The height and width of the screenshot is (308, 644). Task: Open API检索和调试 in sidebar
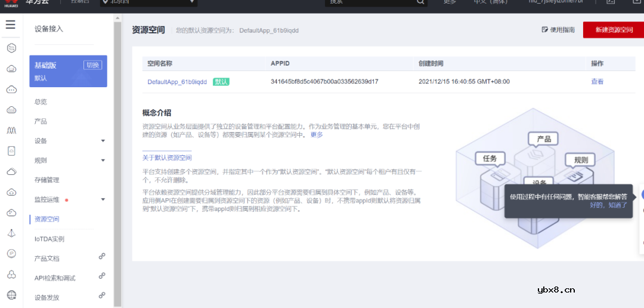click(55, 278)
